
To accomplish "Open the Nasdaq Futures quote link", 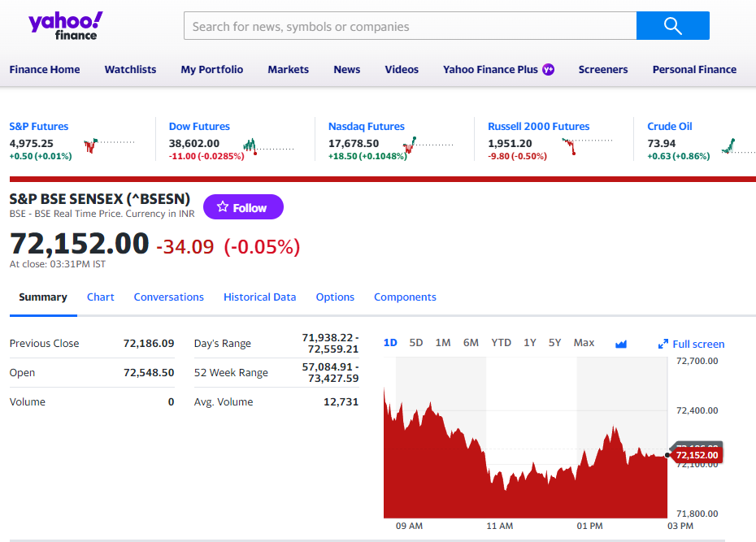I will pos(367,126).
